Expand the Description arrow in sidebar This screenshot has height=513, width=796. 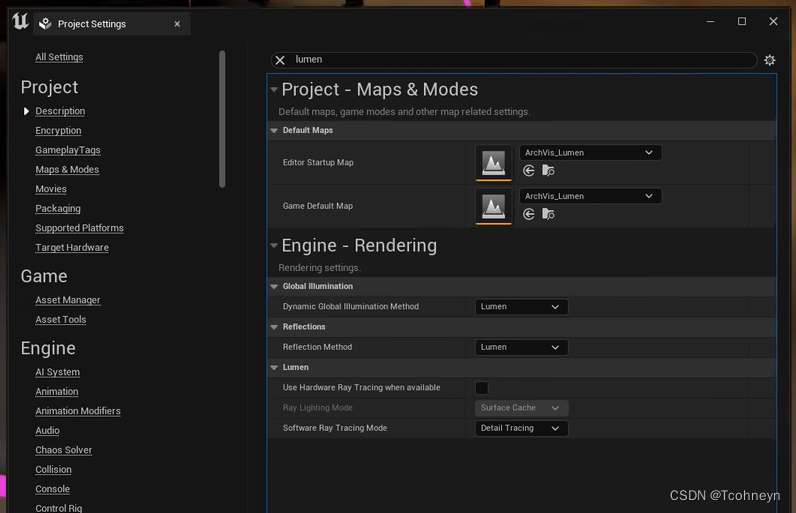[x=26, y=111]
